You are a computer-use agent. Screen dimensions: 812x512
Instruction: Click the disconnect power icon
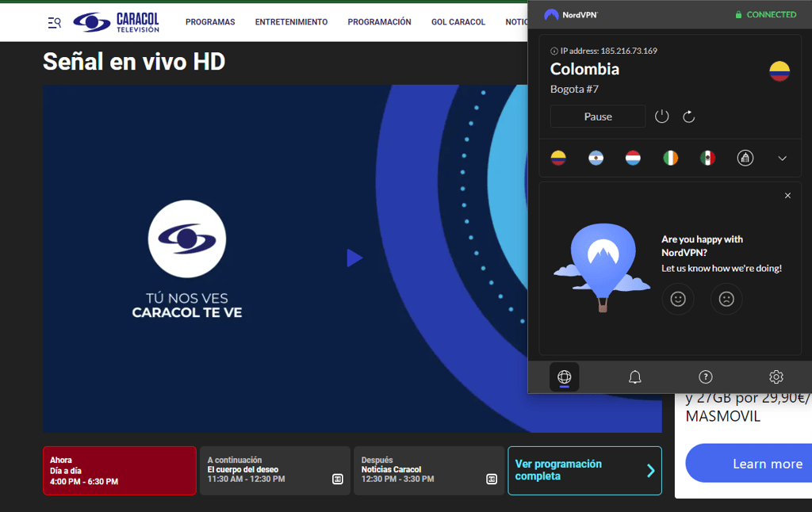662,117
